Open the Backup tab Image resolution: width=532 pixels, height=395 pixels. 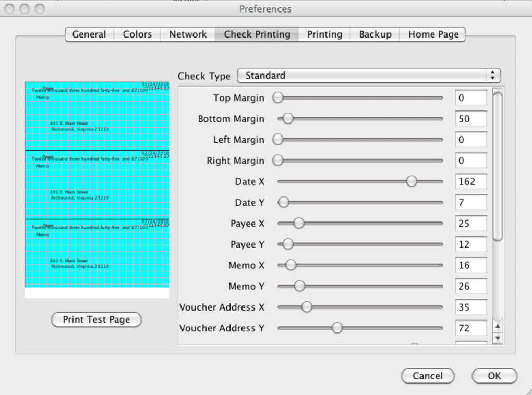[x=375, y=34]
